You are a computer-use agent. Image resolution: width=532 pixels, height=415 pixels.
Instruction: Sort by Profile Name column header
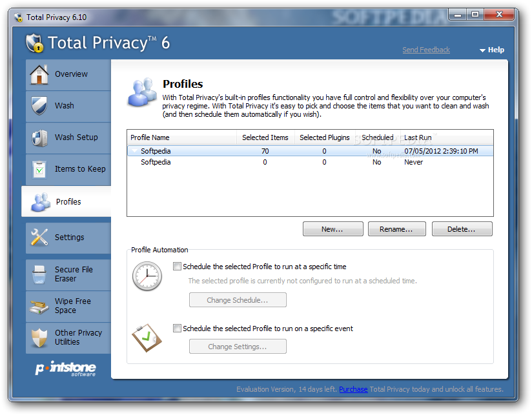(182, 137)
